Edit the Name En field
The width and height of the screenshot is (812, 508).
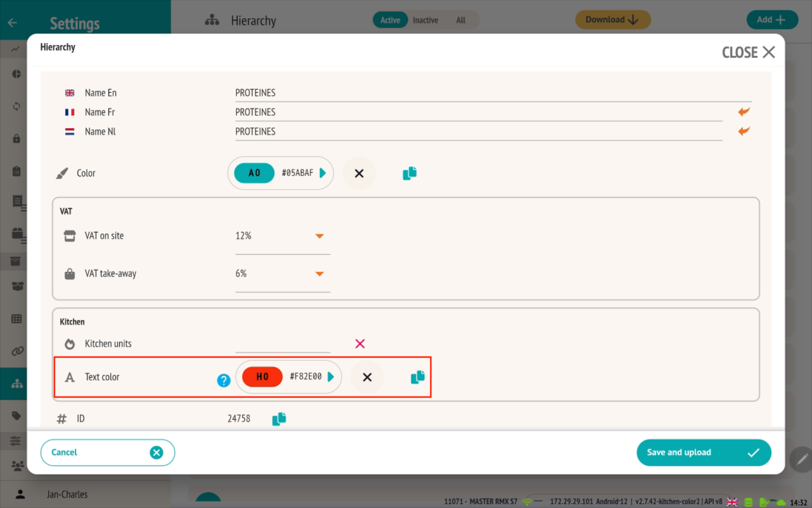492,93
